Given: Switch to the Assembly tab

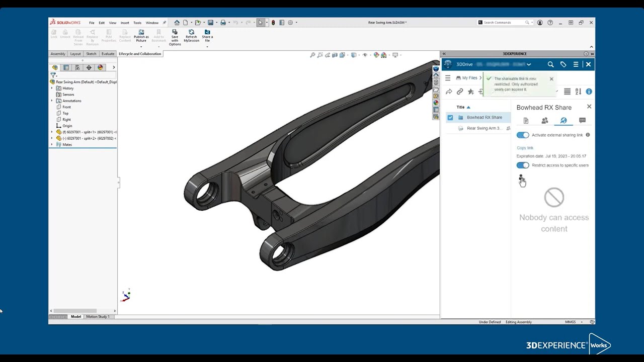Looking at the screenshot, I should pyautogui.click(x=58, y=54).
